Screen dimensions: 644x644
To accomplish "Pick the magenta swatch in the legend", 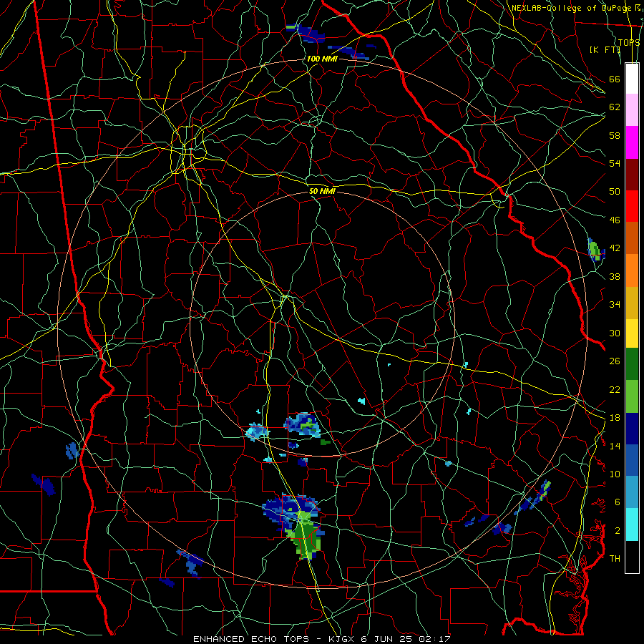I will click(x=632, y=142).
